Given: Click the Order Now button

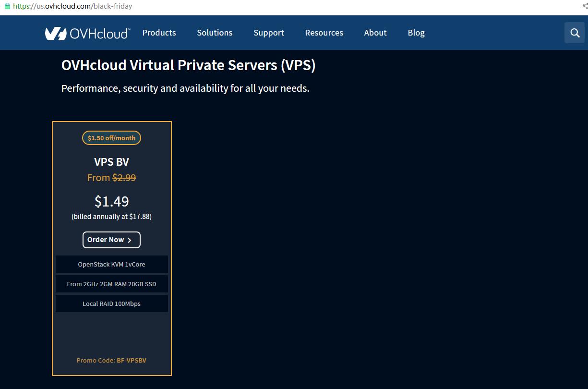Looking at the screenshot, I should click(111, 240).
